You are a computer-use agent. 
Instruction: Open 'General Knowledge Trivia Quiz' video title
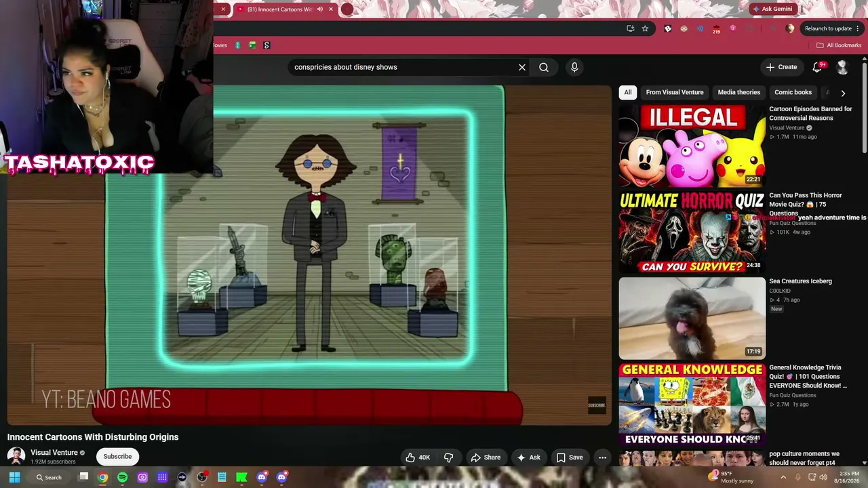click(x=808, y=376)
